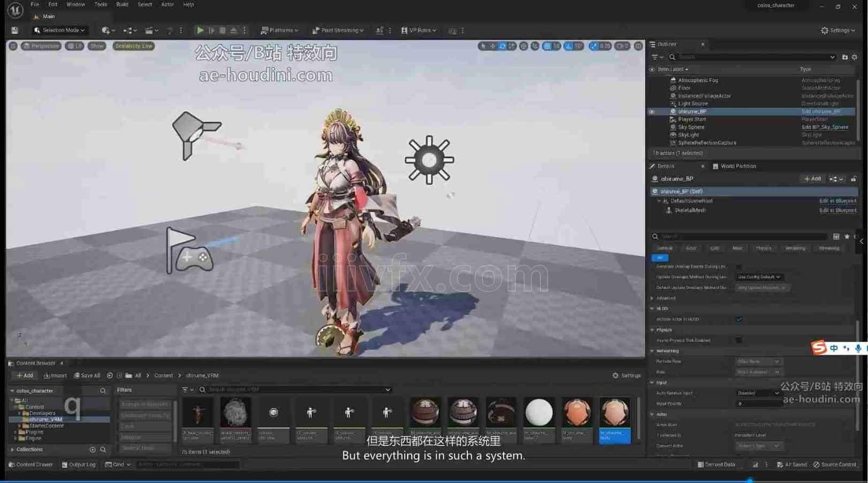Image resolution: width=868 pixels, height=483 pixels.
Task: Open the VP Roles dropdown
Action: pos(418,30)
